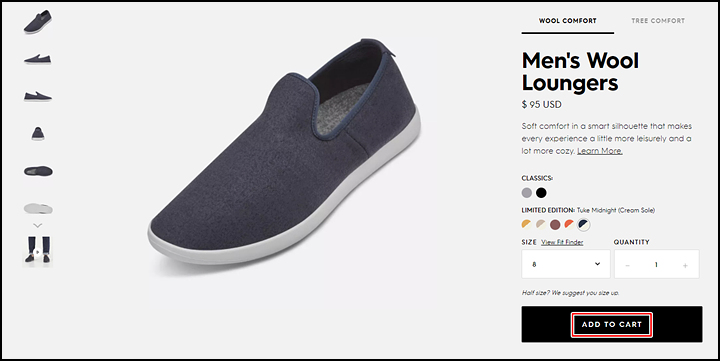Switch to the Tree Comfort tab

coord(658,21)
